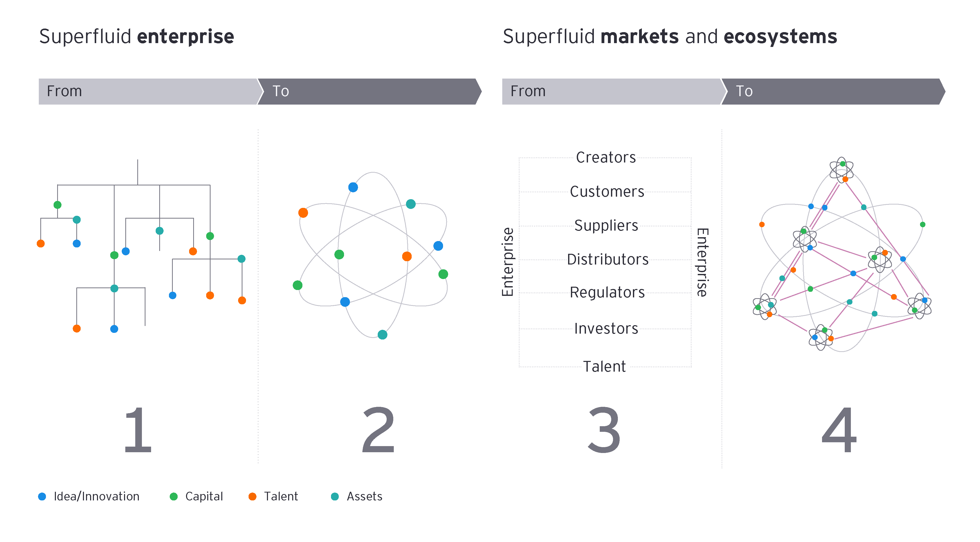Click the topmost blue dot in atom diagram 2
Image resolution: width=980 pixels, height=542 pixels.
pyautogui.click(x=353, y=187)
